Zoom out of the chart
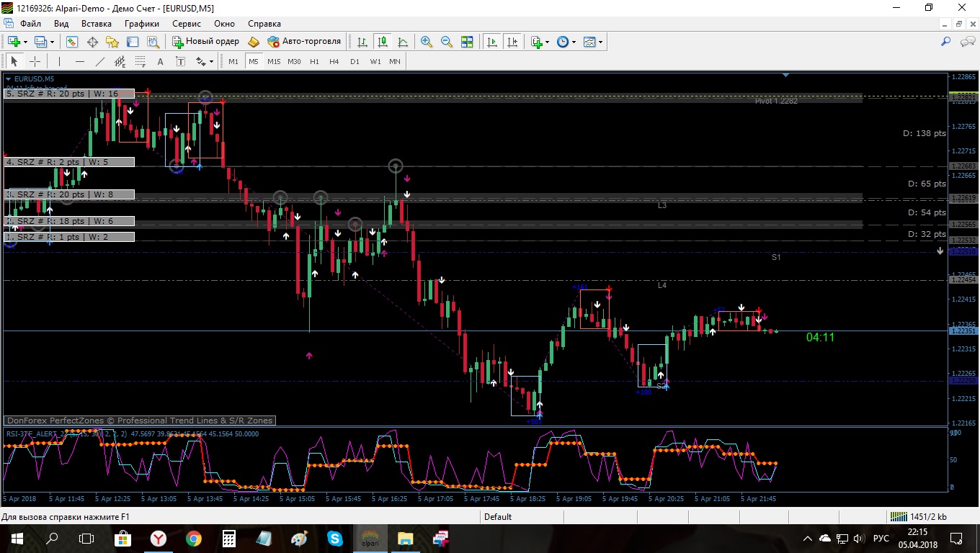 tap(447, 42)
